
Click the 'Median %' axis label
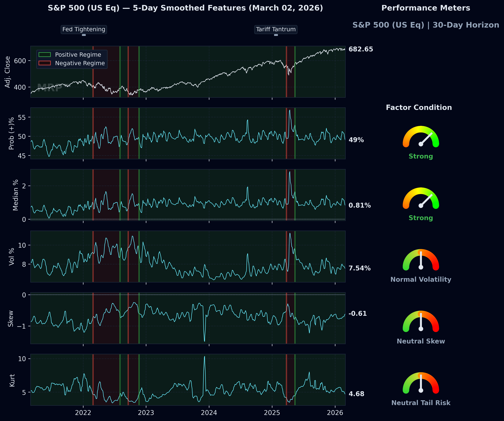pyautogui.click(x=16, y=195)
